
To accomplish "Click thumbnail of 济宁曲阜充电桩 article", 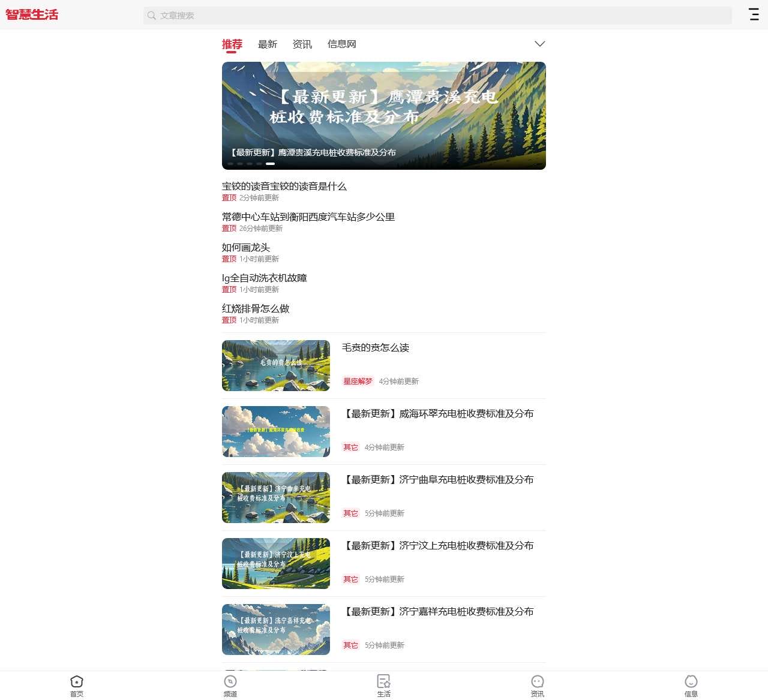I will (x=276, y=498).
